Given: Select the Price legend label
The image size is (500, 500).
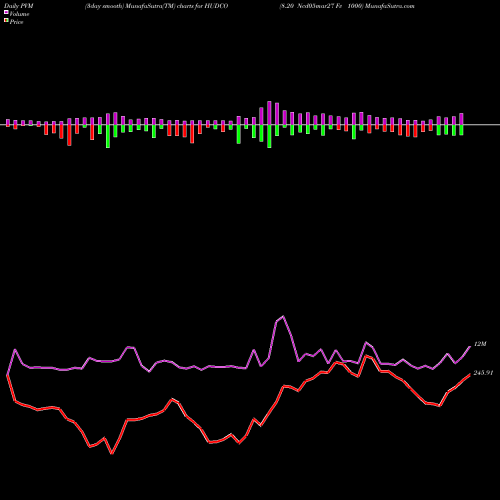Looking at the screenshot, I should [x=16, y=22].
